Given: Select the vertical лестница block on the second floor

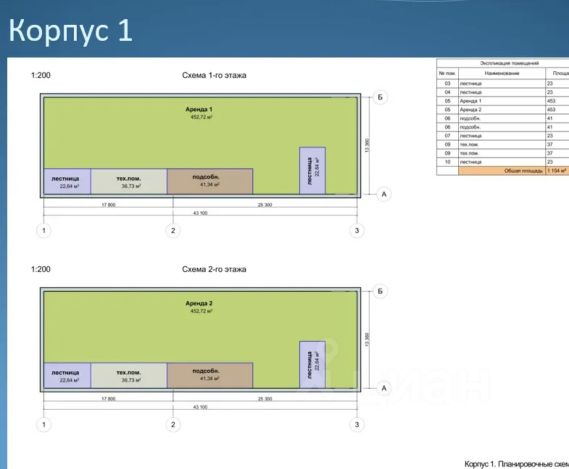Looking at the screenshot, I should coord(312,365).
